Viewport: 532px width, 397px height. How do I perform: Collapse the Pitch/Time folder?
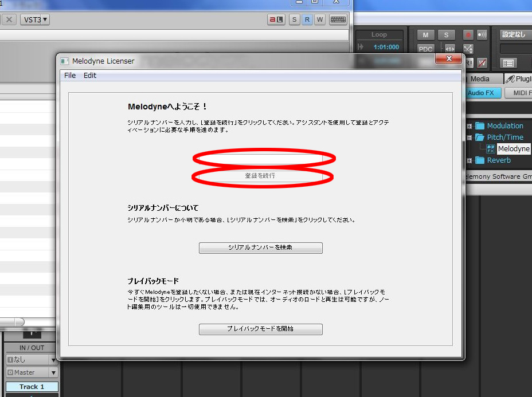(469, 137)
